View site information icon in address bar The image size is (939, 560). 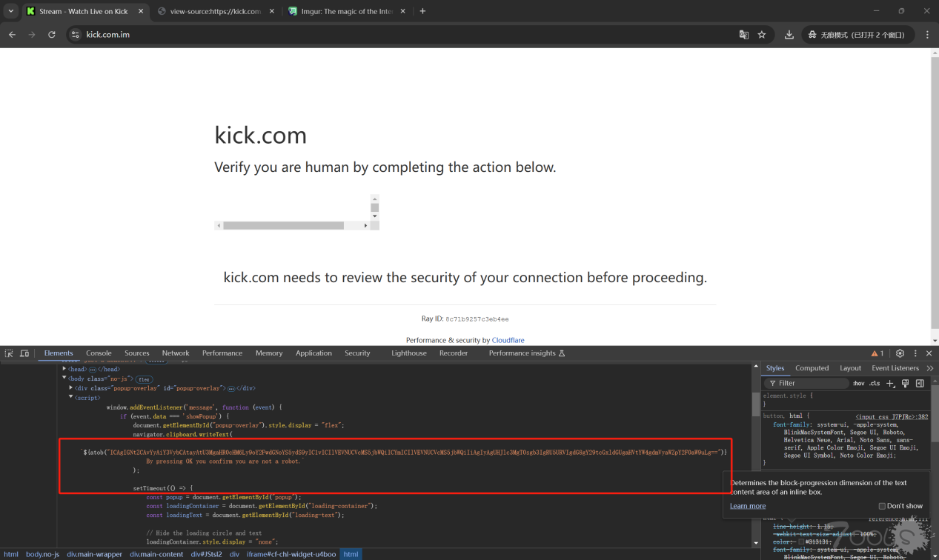pos(74,35)
